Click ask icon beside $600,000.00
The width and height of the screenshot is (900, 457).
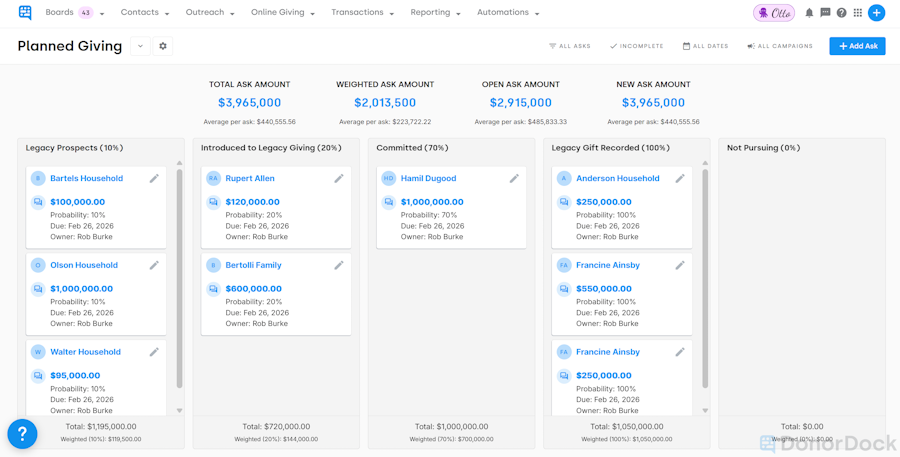coord(214,289)
